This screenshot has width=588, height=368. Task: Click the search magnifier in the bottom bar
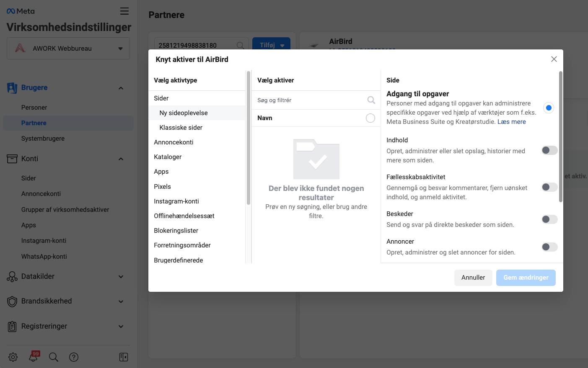[x=54, y=357]
